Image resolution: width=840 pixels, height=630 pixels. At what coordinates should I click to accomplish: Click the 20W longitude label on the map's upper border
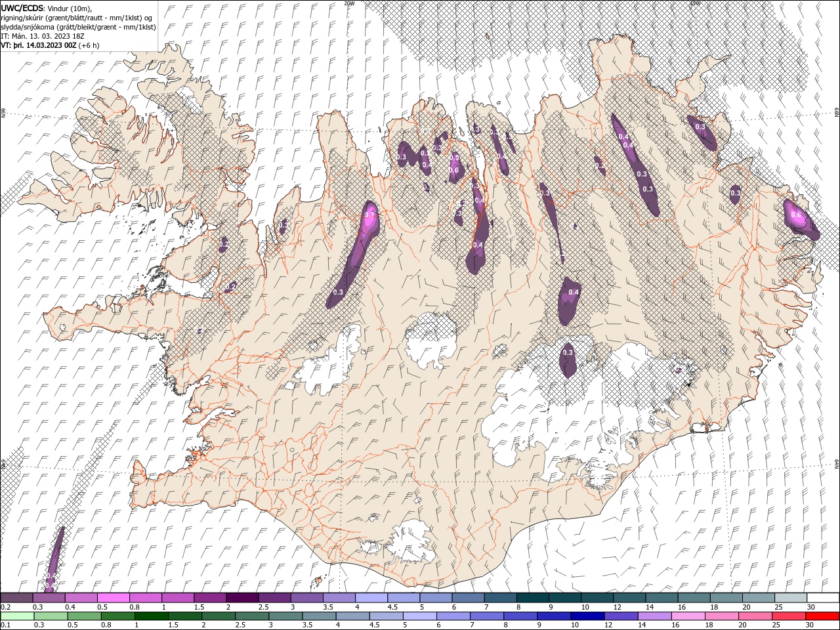(349, 3)
